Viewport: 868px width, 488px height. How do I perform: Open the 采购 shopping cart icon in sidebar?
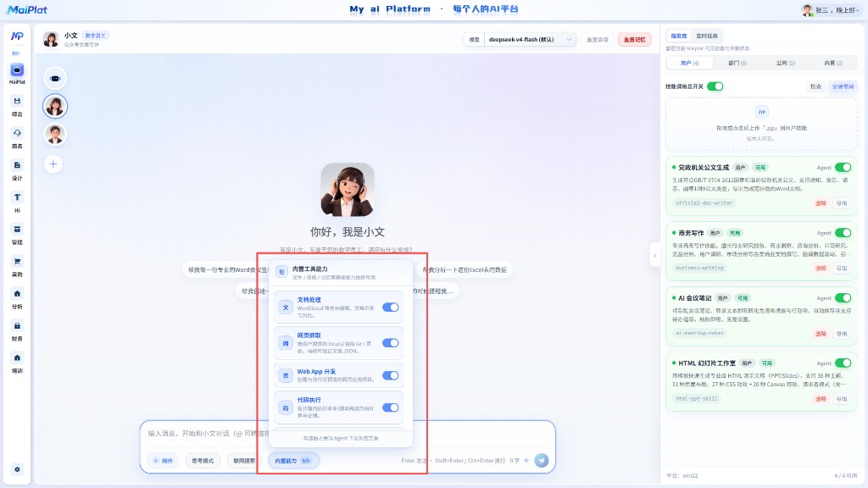[17, 262]
